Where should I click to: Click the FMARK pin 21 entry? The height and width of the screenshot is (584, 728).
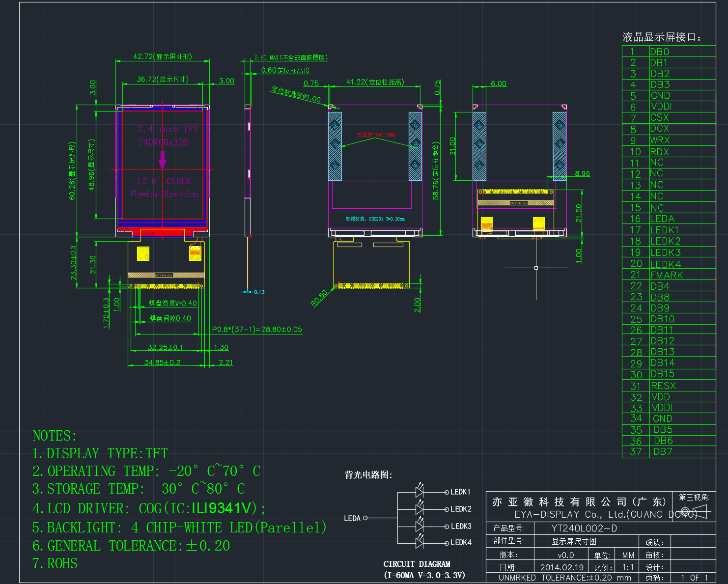coord(667,275)
